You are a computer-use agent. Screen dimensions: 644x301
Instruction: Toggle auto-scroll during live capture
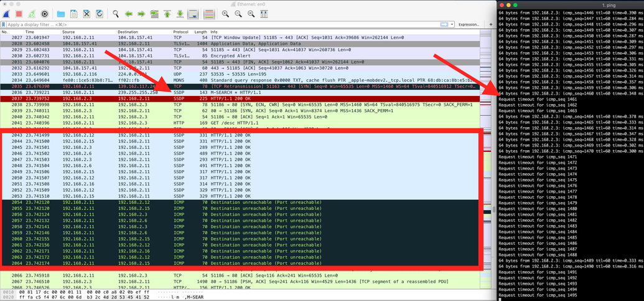point(192,14)
